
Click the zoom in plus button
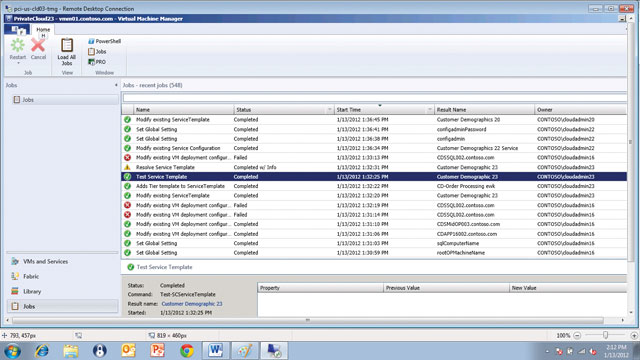click(x=634, y=336)
